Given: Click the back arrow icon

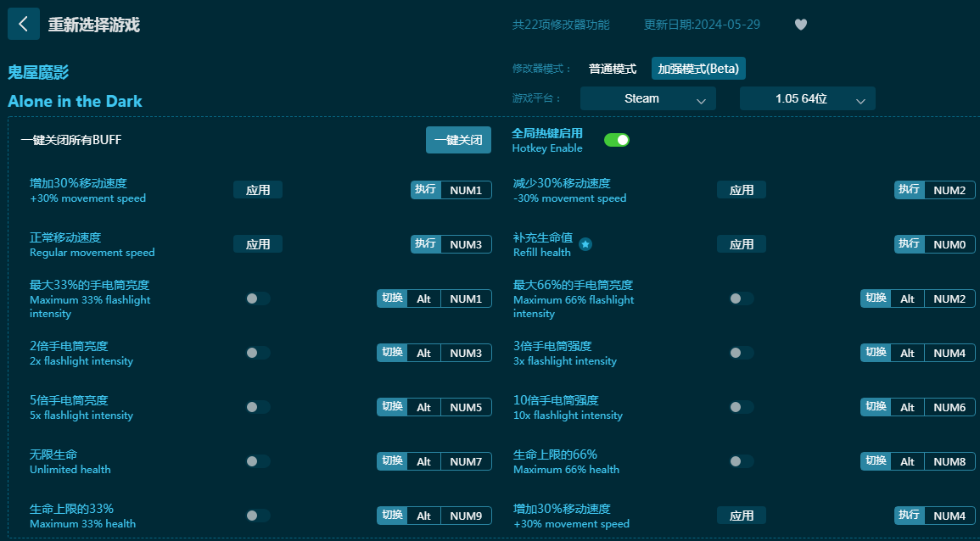Looking at the screenshot, I should tap(24, 25).
